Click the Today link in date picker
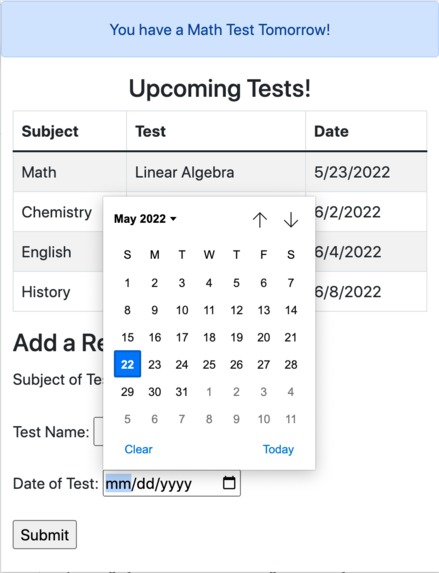Viewport: 439px width, 573px height. click(x=278, y=449)
